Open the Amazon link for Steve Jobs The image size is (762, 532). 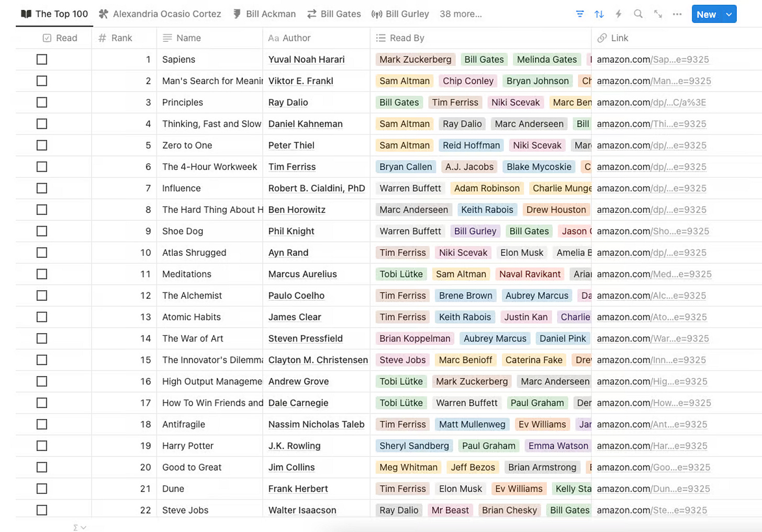pyautogui.click(x=652, y=510)
